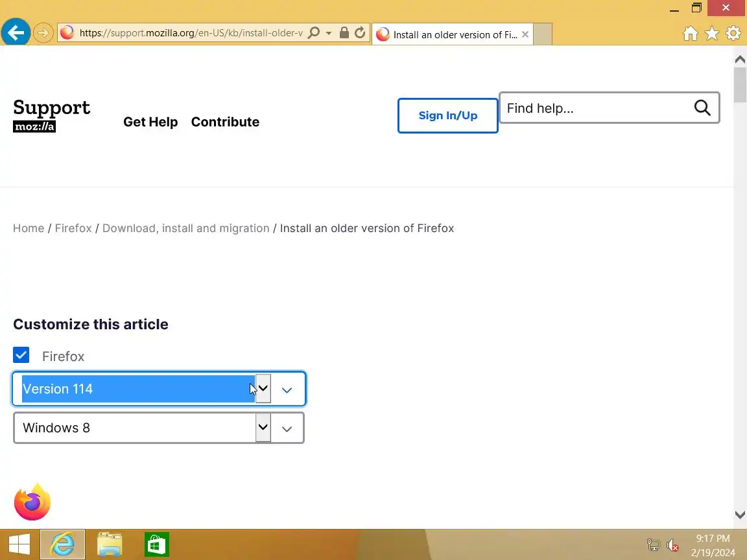Open the Firefox breadcrumb link
Image resolution: width=747 pixels, height=560 pixels.
[x=73, y=228]
